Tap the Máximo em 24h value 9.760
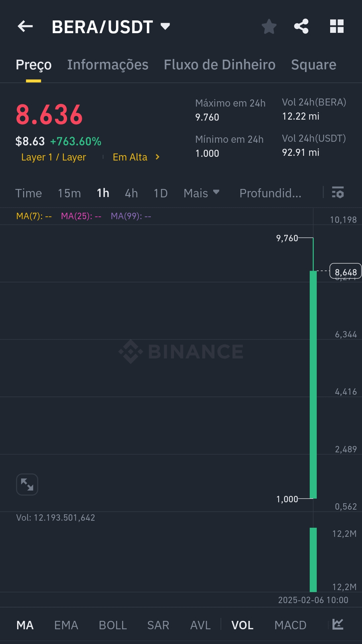Screen dimensions: 362x644 pos(207,117)
